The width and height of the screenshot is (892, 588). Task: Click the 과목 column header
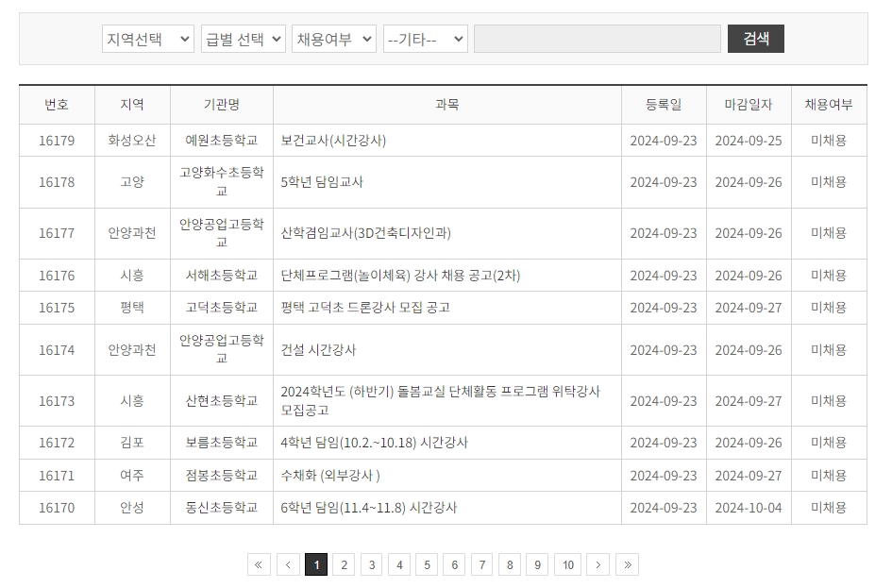[446, 105]
